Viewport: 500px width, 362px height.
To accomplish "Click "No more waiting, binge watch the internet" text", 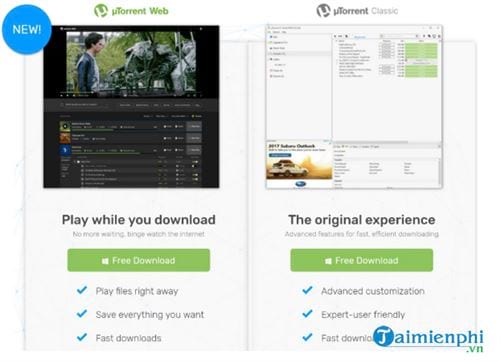I will [139, 234].
